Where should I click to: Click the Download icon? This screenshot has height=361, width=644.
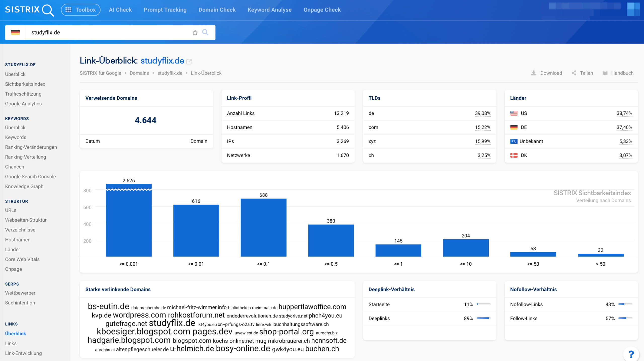pos(534,73)
